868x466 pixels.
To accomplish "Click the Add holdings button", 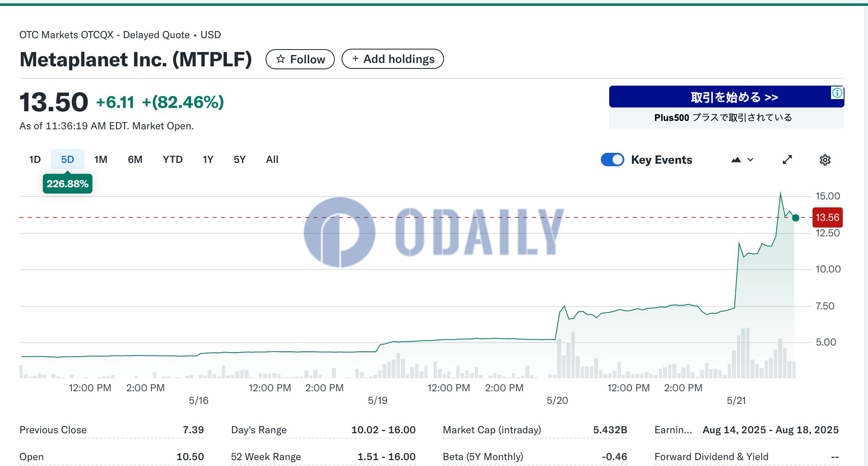I will pyautogui.click(x=392, y=59).
